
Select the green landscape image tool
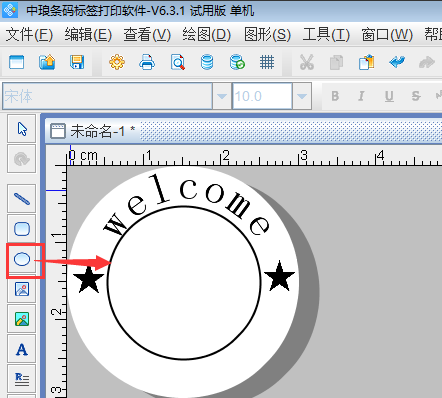tap(22, 319)
